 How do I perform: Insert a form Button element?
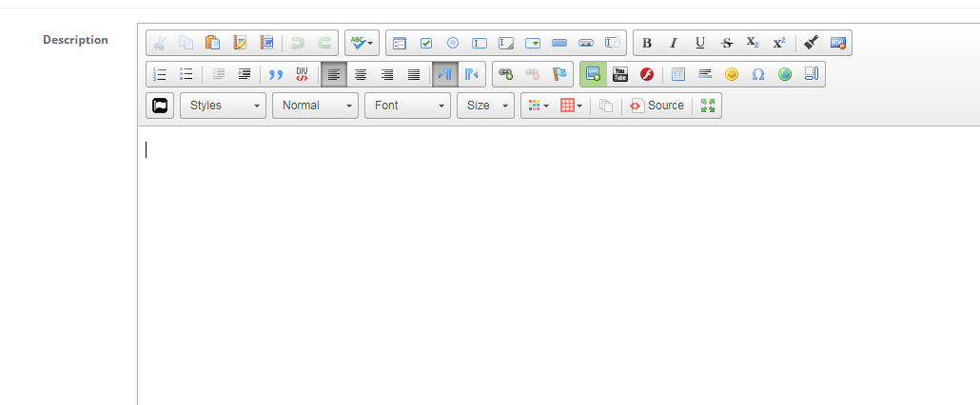point(559,43)
